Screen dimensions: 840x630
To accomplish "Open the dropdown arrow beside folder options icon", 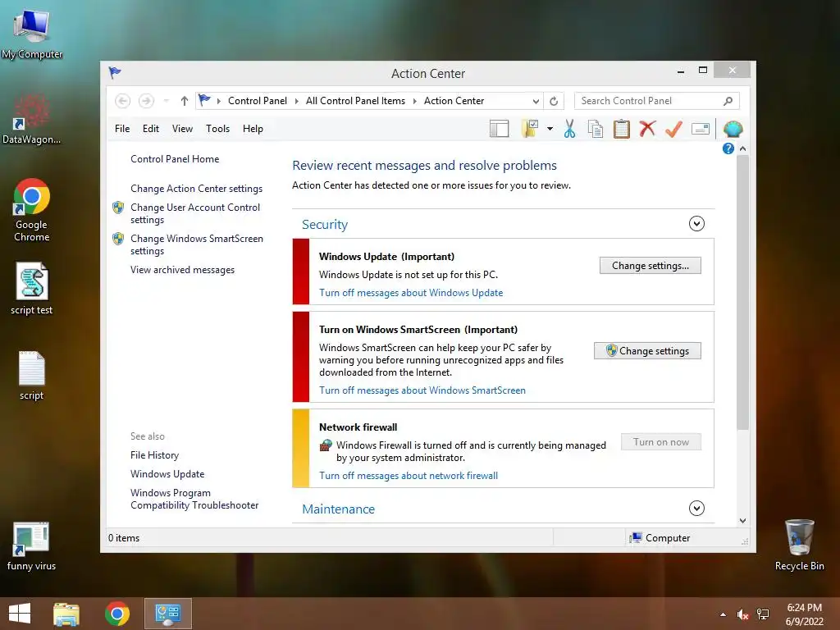I will [x=550, y=129].
